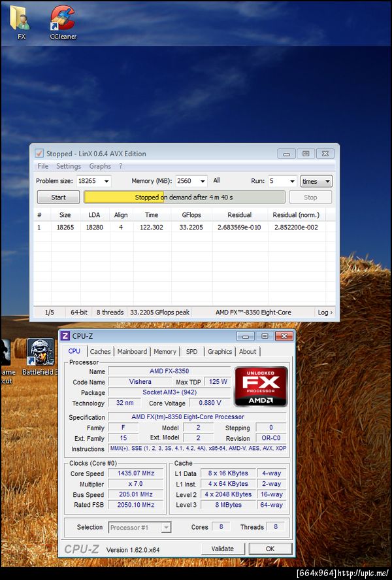The image size is (392, 580).
Task: Click OK button in CPU-Z
Action: point(270,549)
